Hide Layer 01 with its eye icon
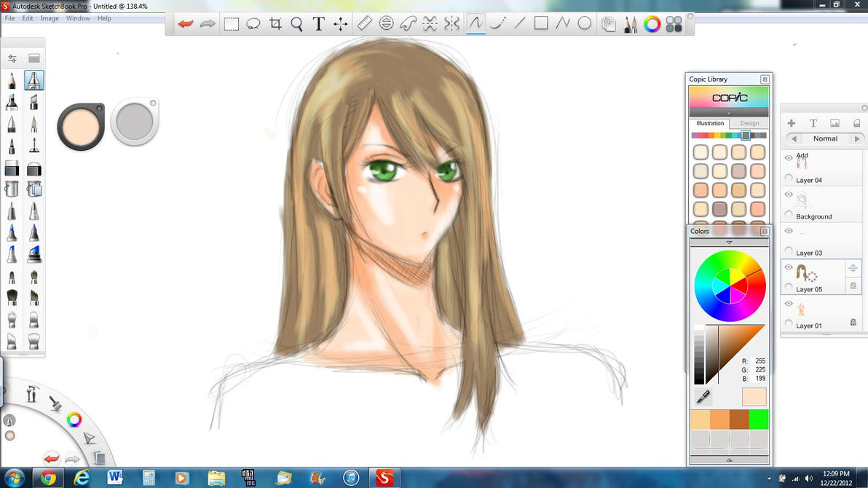 (x=789, y=304)
